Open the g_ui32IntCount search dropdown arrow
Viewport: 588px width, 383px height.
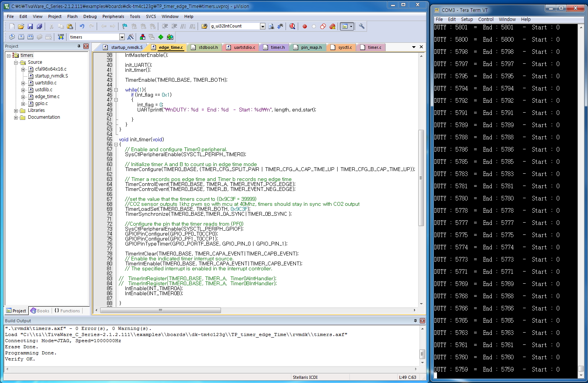(263, 26)
